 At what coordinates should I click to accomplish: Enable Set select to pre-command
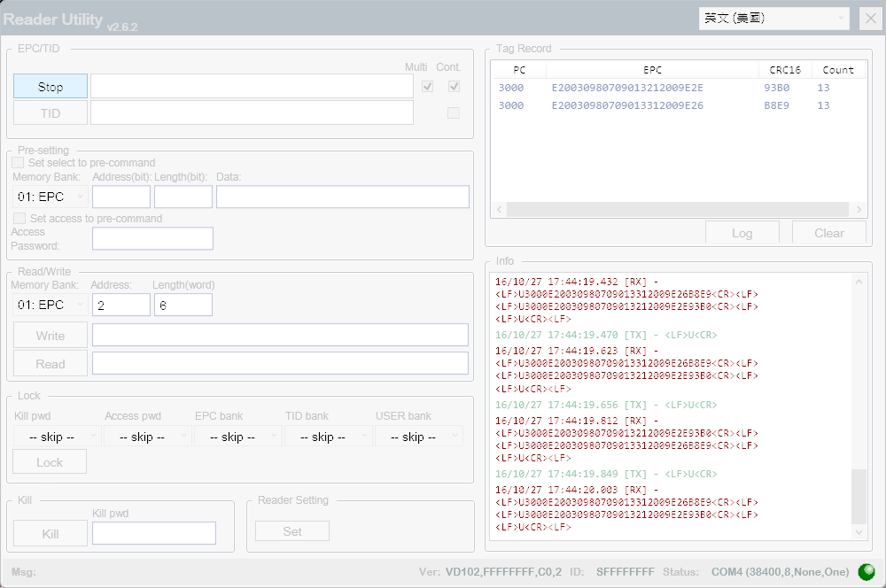[x=18, y=163]
